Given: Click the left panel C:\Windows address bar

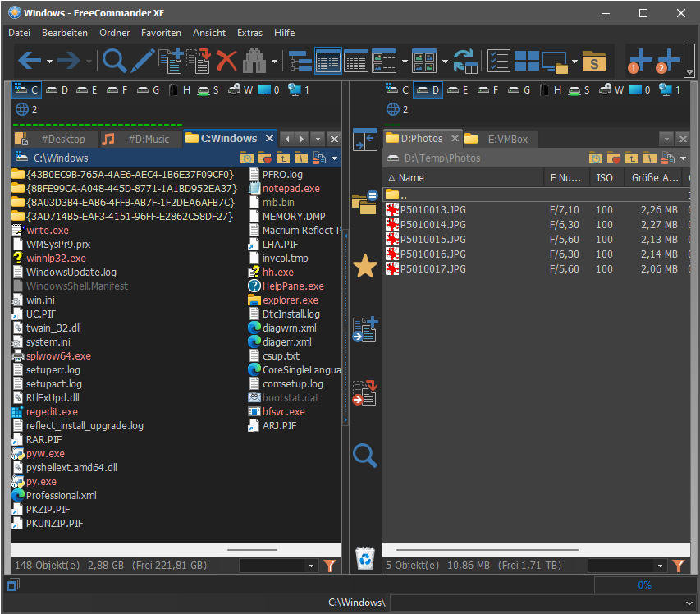Looking at the screenshot, I should [x=125, y=158].
